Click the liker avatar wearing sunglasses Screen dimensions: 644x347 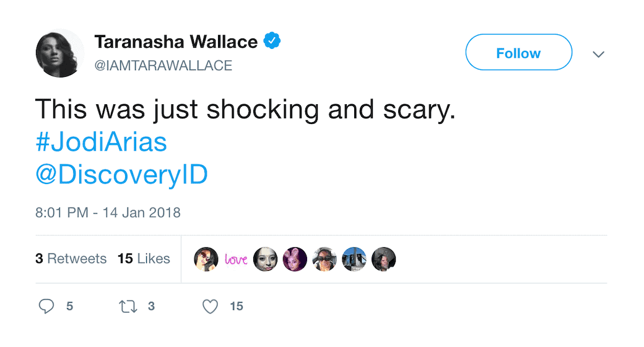[x=324, y=259]
